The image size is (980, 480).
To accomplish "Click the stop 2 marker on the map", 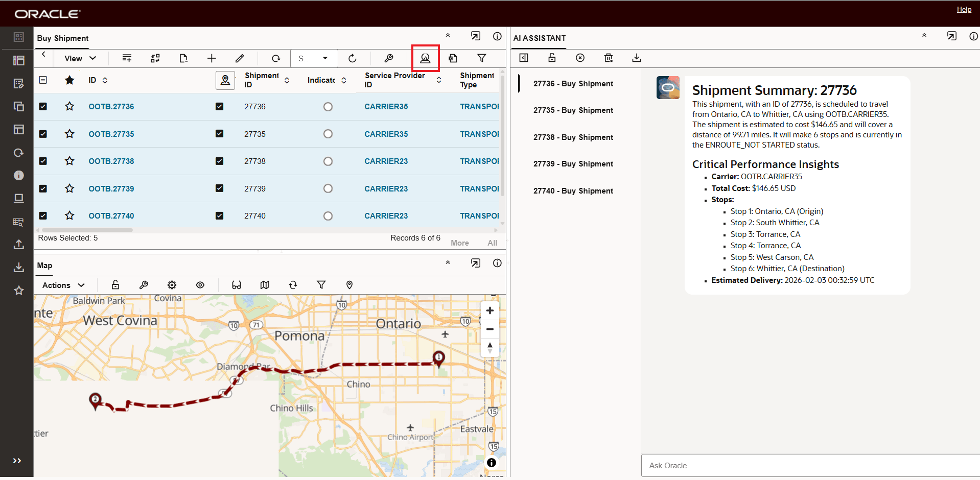I will point(95,401).
